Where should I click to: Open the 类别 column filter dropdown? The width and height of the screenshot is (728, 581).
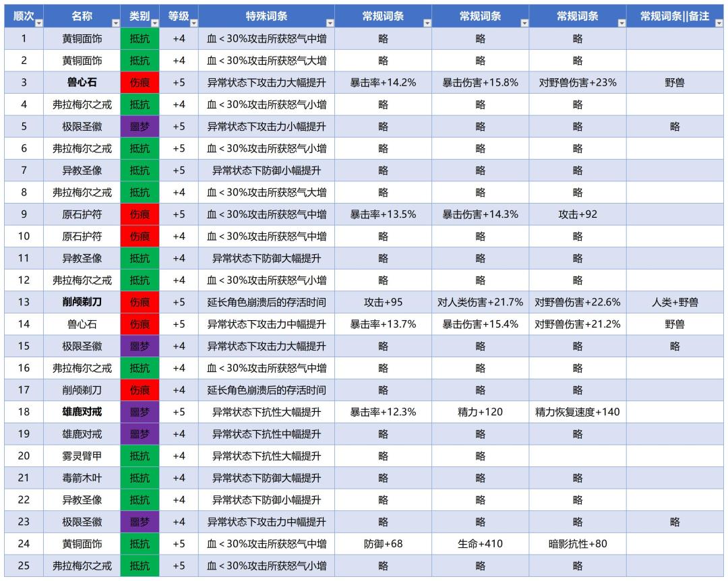(x=154, y=23)
